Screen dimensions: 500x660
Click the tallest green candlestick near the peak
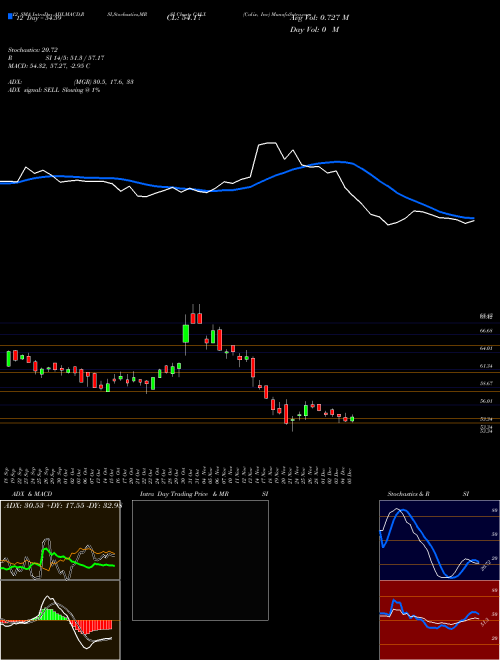pyautogui.click(x=186, y=333)
